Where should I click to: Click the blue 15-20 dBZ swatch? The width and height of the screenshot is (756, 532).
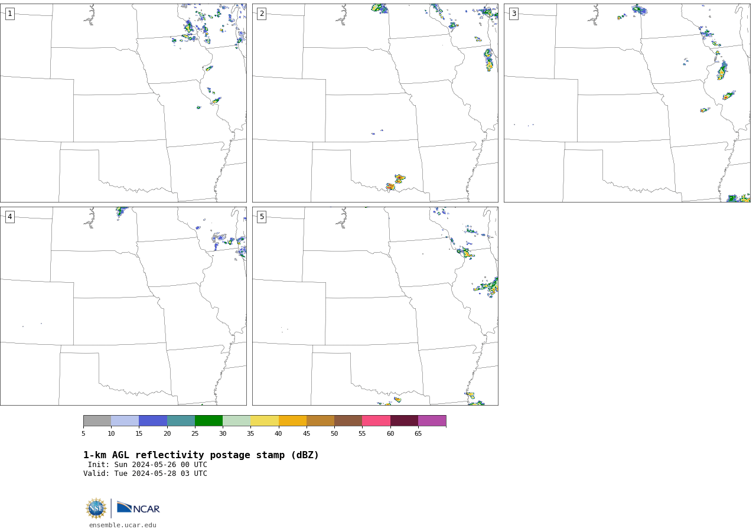(153, 421)
